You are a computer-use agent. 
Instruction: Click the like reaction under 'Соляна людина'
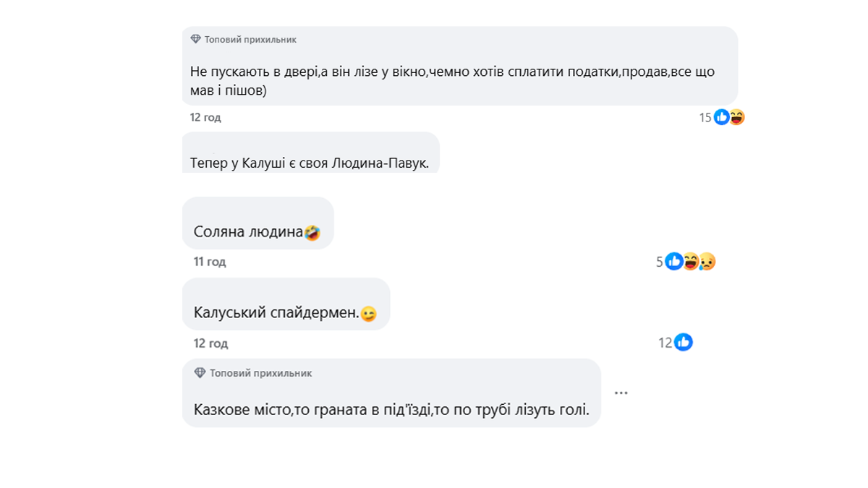[x=674, y=262]
